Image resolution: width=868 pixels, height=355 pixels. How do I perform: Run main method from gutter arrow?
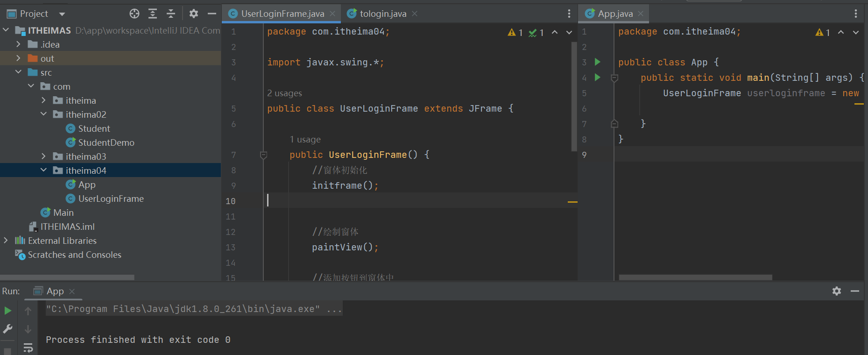pos(597,78)
